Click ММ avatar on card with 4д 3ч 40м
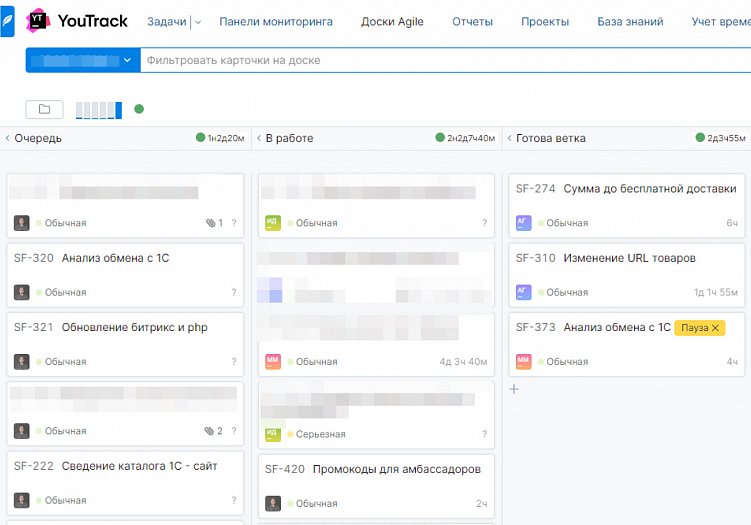This screenshot has height=525, width=751. click(x=273, y=362)
